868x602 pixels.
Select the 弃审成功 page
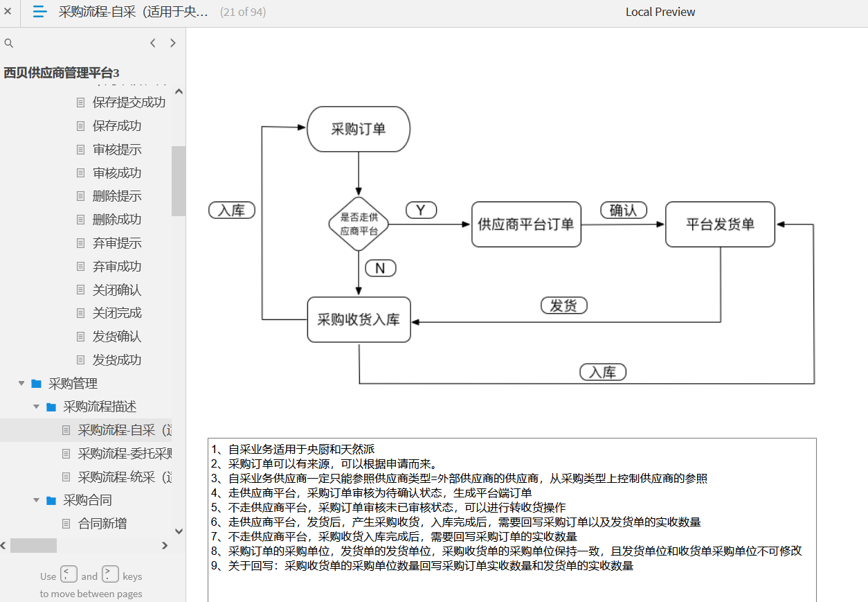coord(117,267)
